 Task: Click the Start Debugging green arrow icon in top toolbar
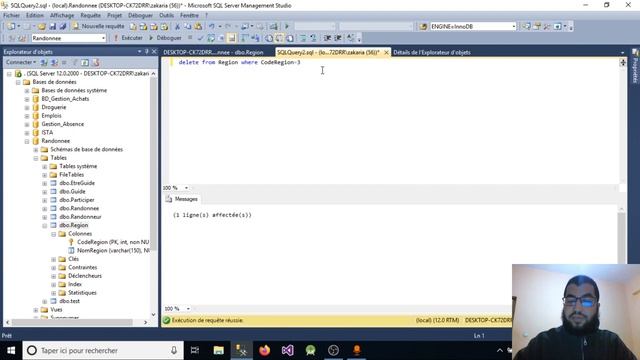287,26
